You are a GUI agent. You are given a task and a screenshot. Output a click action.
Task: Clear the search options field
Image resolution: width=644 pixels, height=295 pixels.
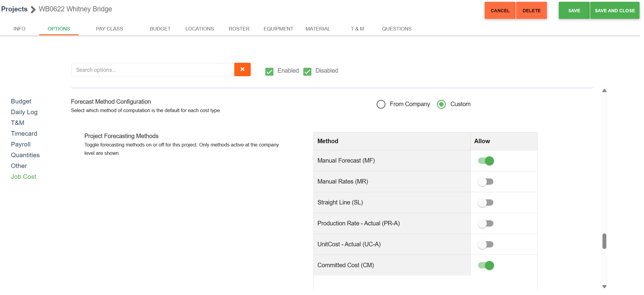point(242,70)
